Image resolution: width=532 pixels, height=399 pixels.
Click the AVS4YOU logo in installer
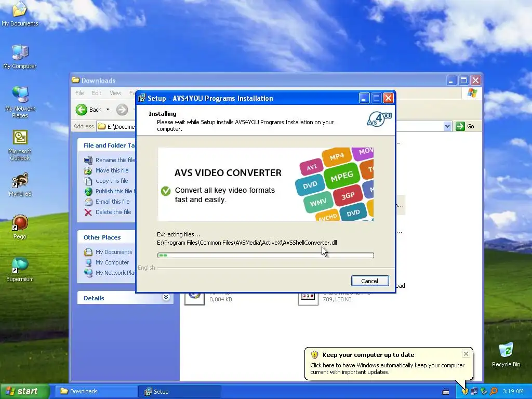coord(379,119)
